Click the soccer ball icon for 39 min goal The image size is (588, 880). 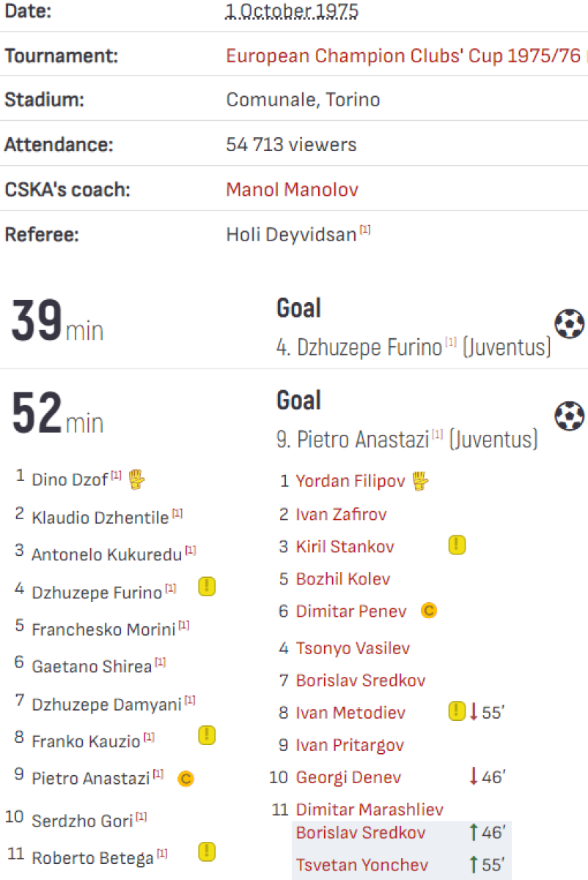point(570,323)
